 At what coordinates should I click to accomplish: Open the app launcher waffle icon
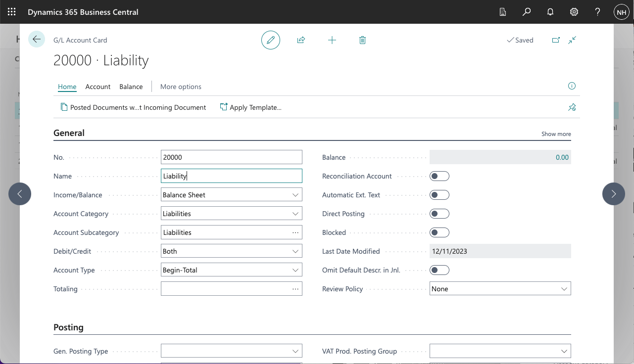[x=12, y=12]
